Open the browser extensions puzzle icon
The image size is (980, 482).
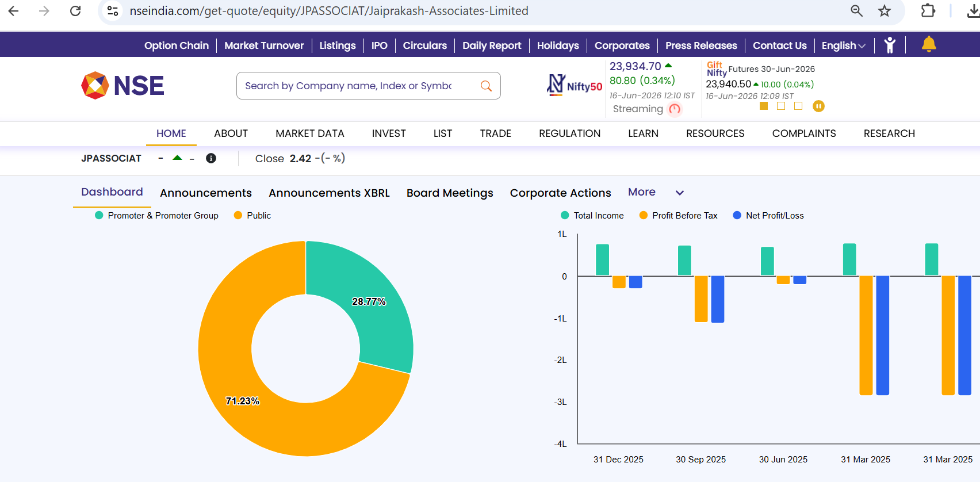pos(928,11)
